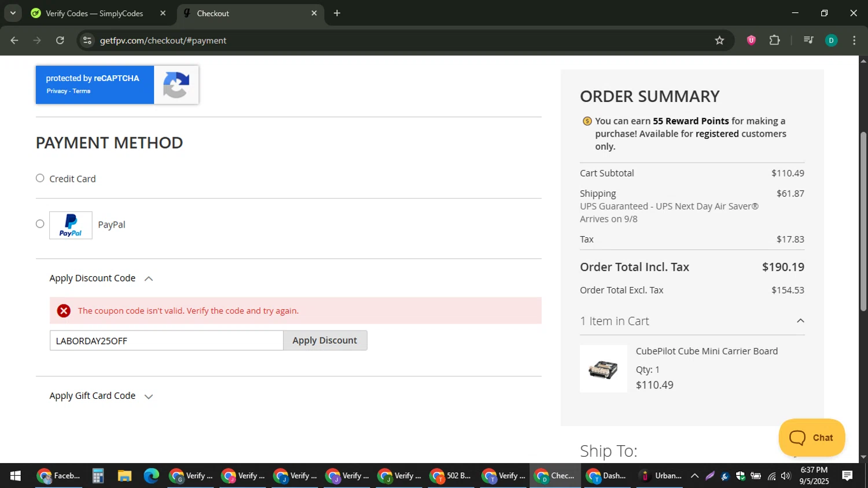This screenshot has width=868, height=488.
Task: Select the Credit Card payment option
Action: [40, 178]
